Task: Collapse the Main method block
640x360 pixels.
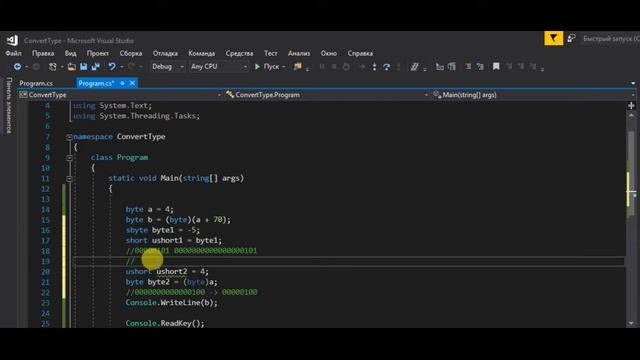Action: point(69,178)
